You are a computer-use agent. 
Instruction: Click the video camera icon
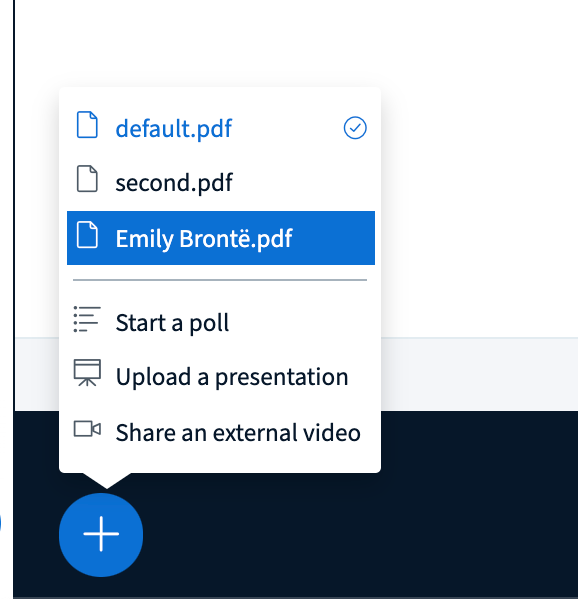coord(87,429)
